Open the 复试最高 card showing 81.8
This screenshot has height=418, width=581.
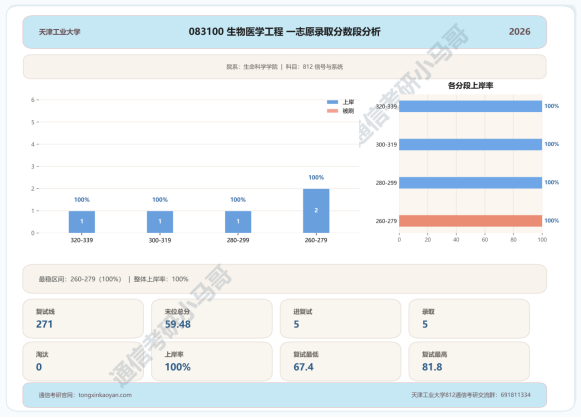(x=469, y=361)
